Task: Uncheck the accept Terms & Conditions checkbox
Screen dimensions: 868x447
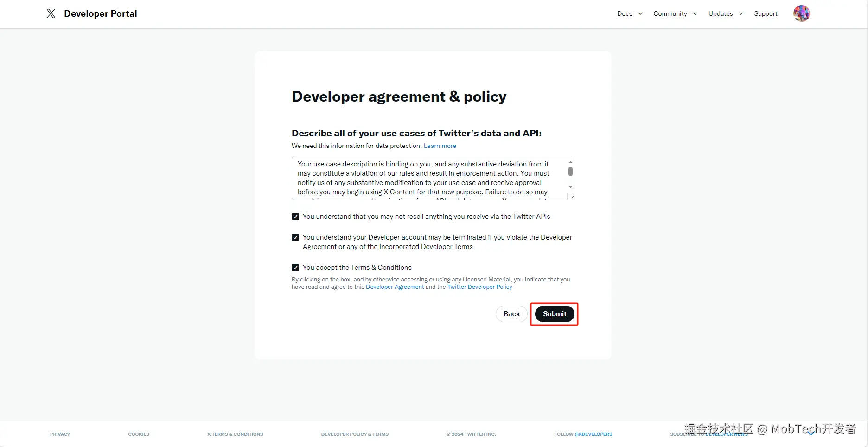Action: pos(295,268)
